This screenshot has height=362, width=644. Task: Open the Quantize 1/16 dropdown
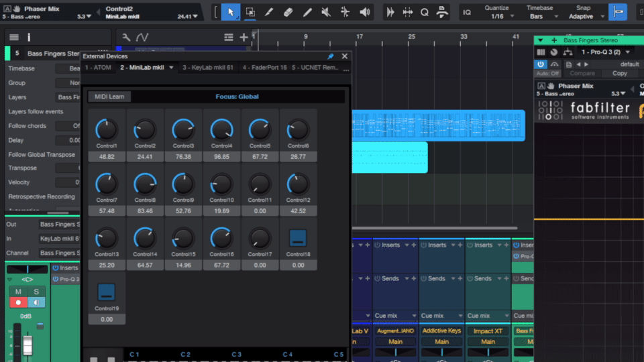[x=496, y=16]
